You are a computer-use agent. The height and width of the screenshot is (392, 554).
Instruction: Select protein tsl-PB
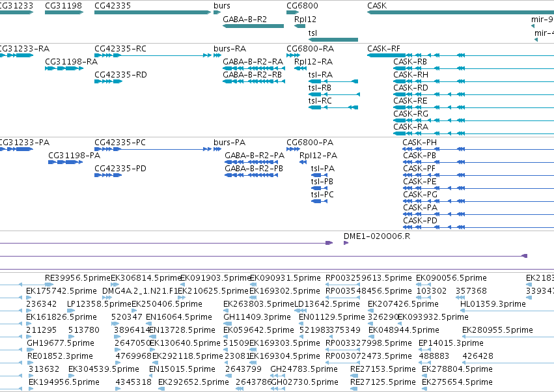[x=320, y=188]
